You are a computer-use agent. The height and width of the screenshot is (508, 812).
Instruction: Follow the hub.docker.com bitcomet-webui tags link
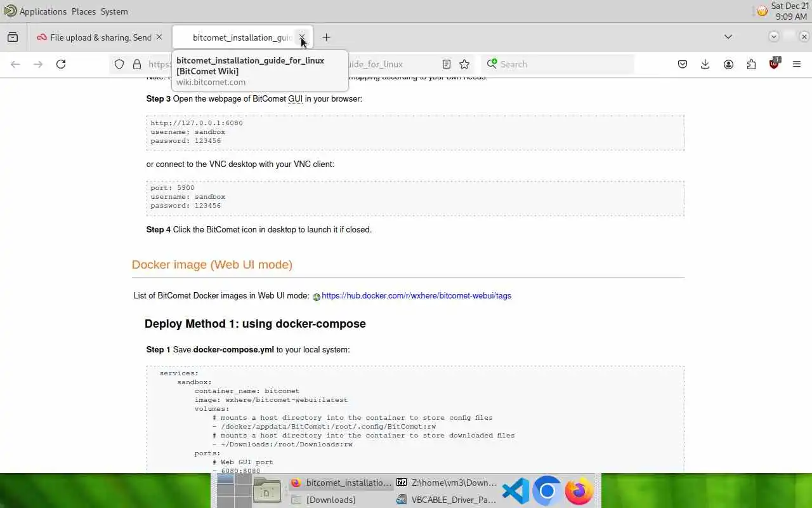(x=416, y=296)
